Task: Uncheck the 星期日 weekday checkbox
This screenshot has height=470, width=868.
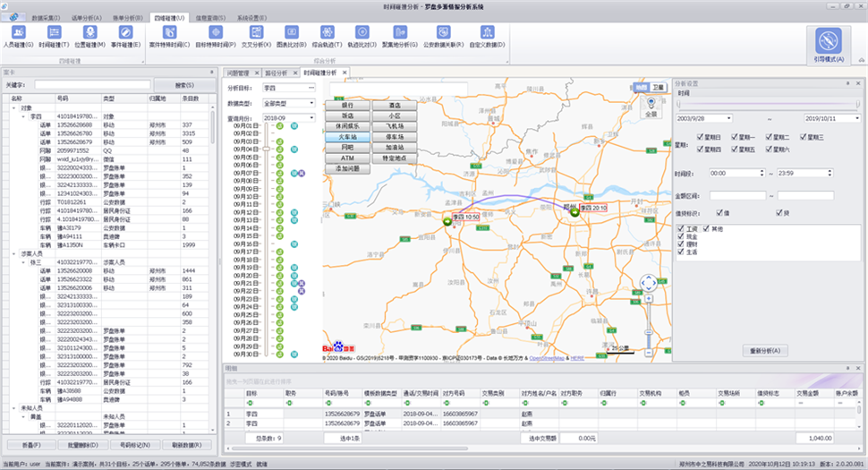Action: tap(701, 137)
